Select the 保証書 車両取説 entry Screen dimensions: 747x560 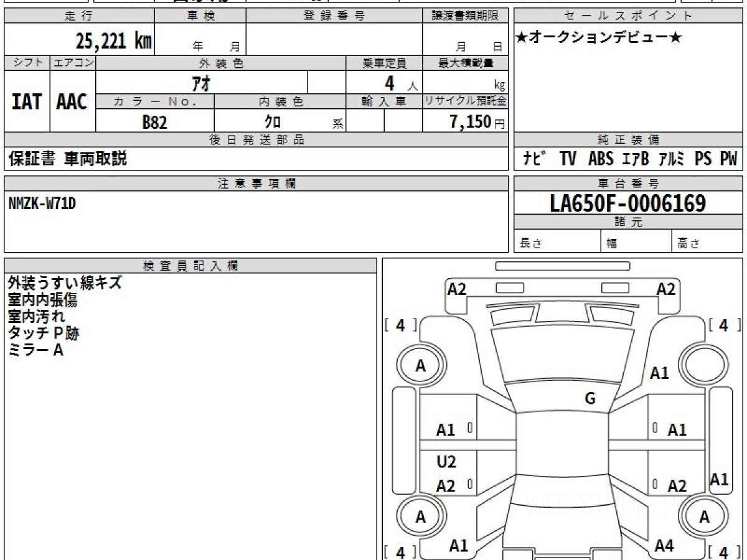[67, 159]
